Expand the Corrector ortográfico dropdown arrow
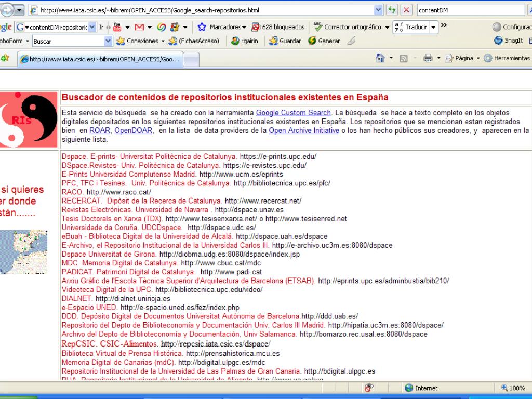This screenshot has height=399, width=532. [x=387, y=27]
